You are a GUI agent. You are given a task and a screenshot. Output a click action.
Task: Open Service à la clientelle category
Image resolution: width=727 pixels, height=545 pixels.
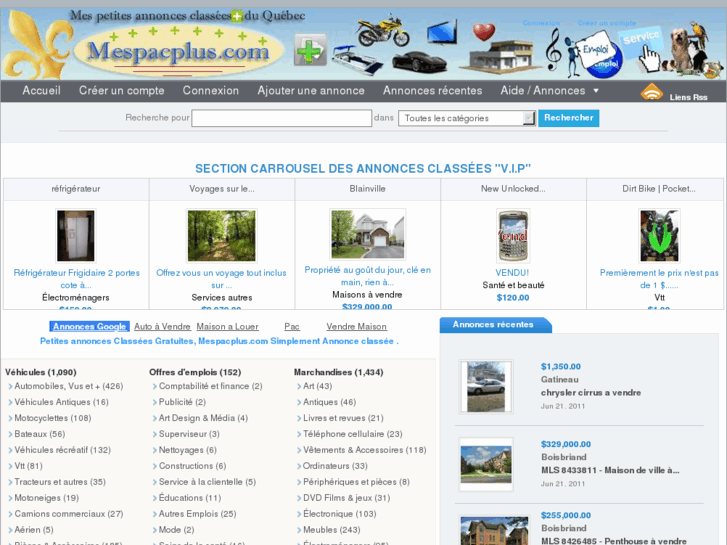[207, 482]
